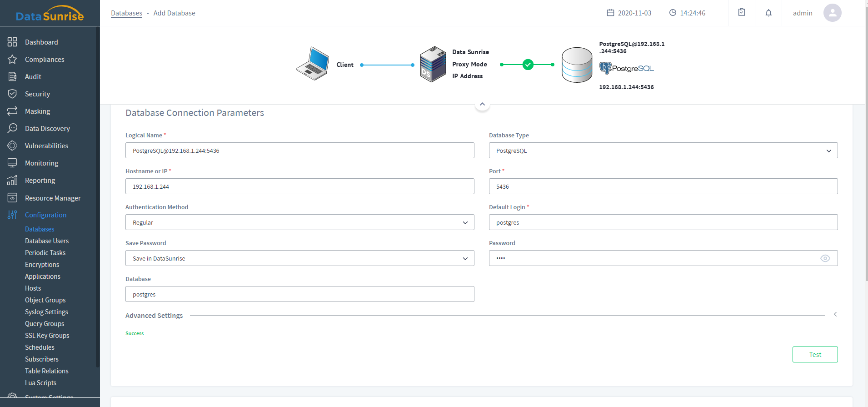Select Periodic Tasks in the sidebar
The height and width of the screenshot is (407, 868).
45,253
